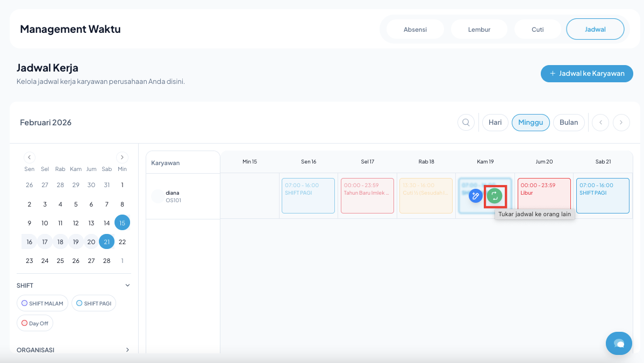Viewport: 644px width, 363px height.
Task: Select date 24 in the mini calendar
Action: click(x=45, y=261)
